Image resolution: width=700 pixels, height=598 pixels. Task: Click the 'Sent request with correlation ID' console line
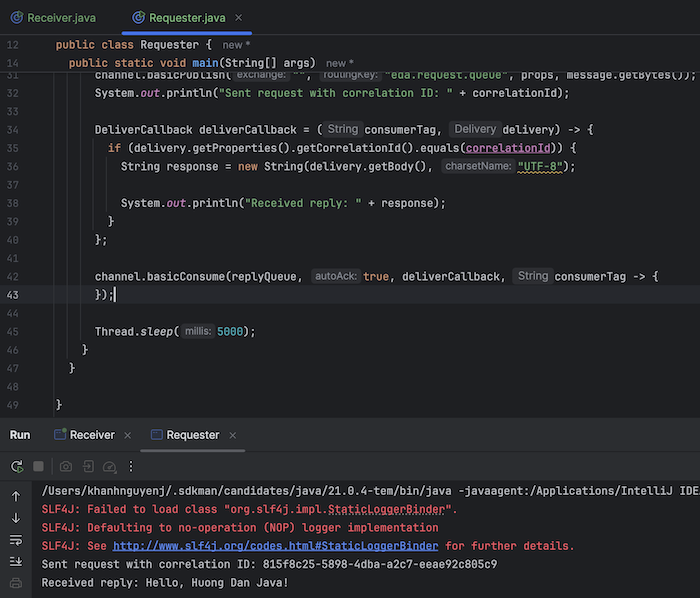pos(269,564)
